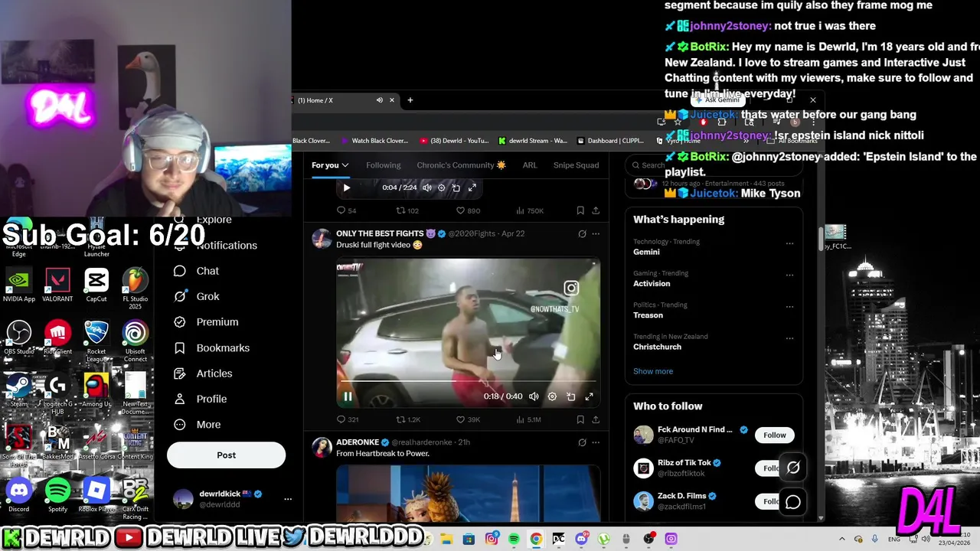Open Dashboard CLIPPI bookmark
Viewport: 980px width, 551px height.
[610, 141]
